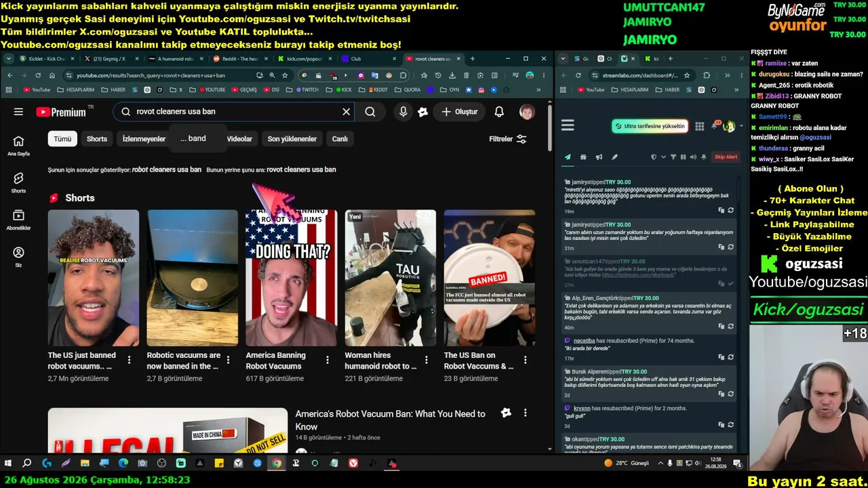Open Ana Sayfa in the YouTube sidebar
The height and width of the screenshot is (488, 868).
click(x=18, y=145)
